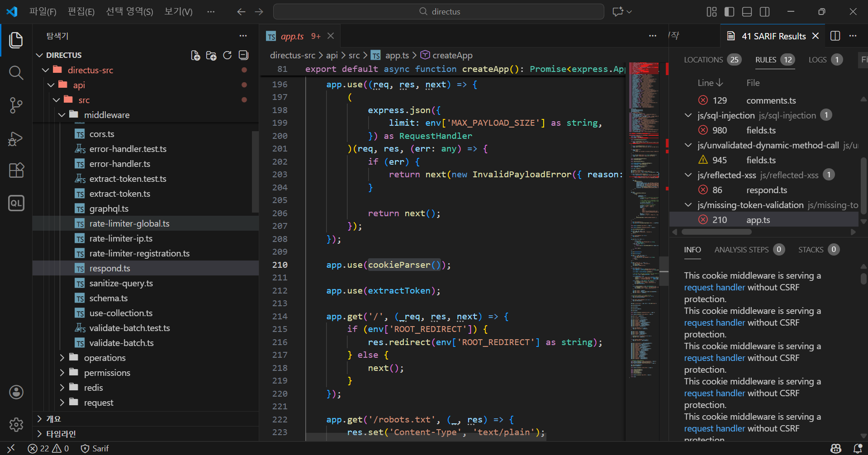Collapse the api folder

coord(51,85)
